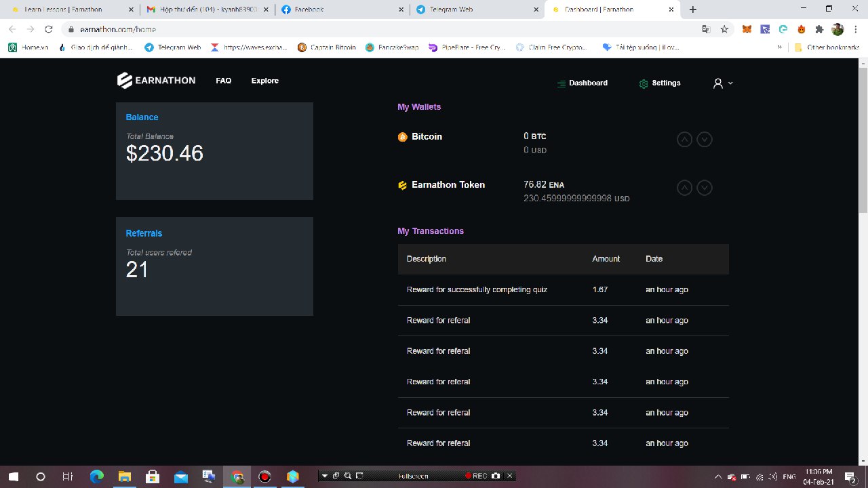Open the MetaMask fox extension
The image size is (868, 488).
point(747,29)
